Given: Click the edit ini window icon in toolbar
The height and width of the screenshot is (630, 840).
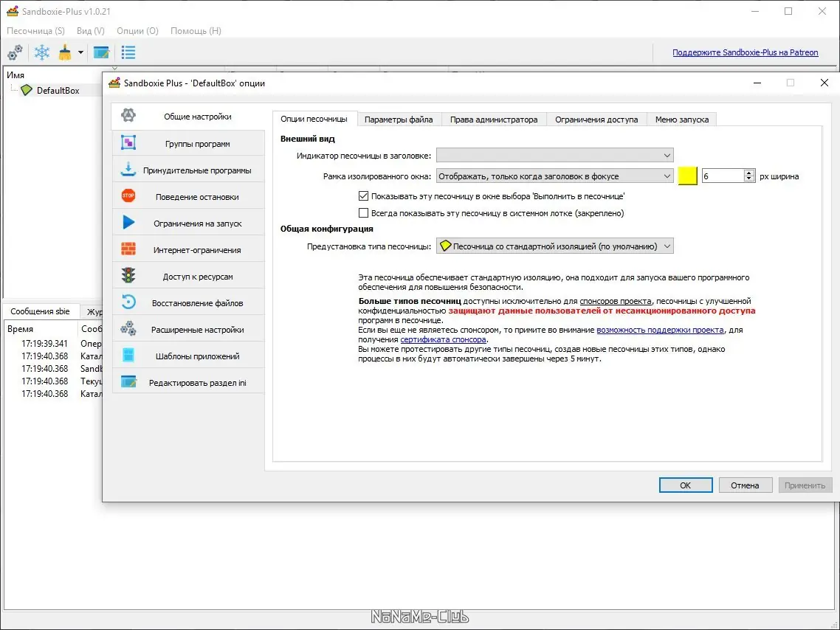Looking at the screenshot, I should [x=101, y=52].
